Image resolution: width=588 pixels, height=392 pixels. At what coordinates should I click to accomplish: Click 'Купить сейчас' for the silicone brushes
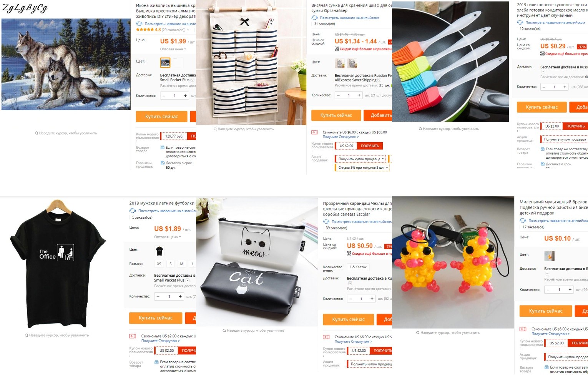(542, 107)
